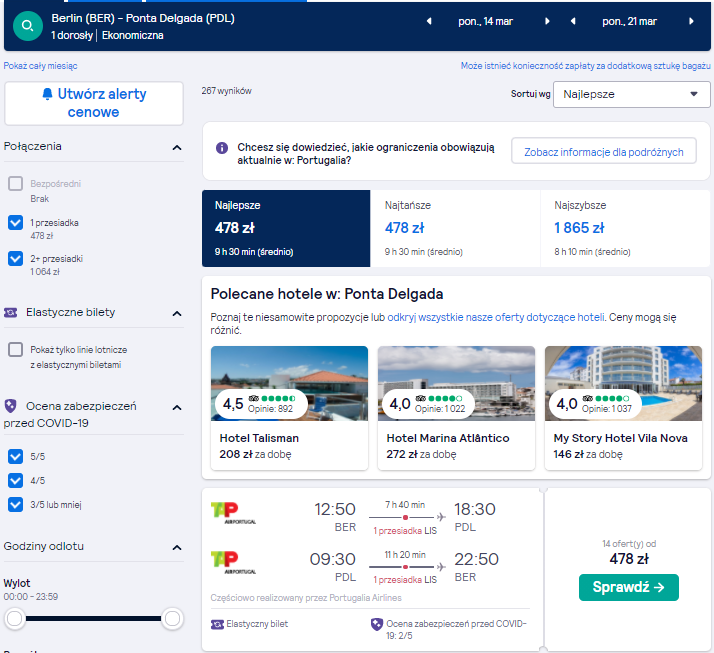Uncheck the 1 przesiadka checkbox
Image resolution: width=714 pixels, height=653 pixels.
pos(15,223)
